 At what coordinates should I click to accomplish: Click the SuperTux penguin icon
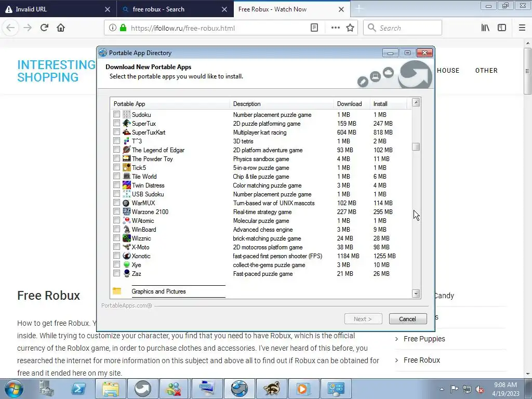[x=127, y=123]
